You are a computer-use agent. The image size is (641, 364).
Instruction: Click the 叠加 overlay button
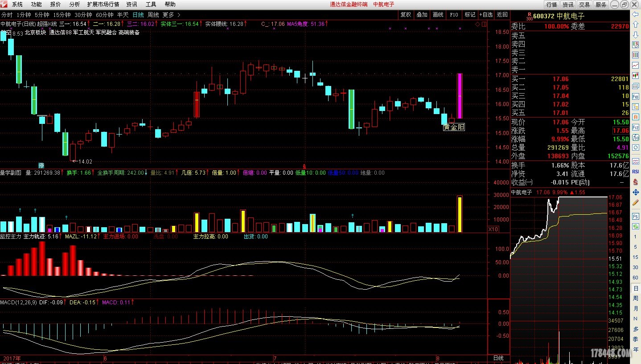[x=422, y=15]
